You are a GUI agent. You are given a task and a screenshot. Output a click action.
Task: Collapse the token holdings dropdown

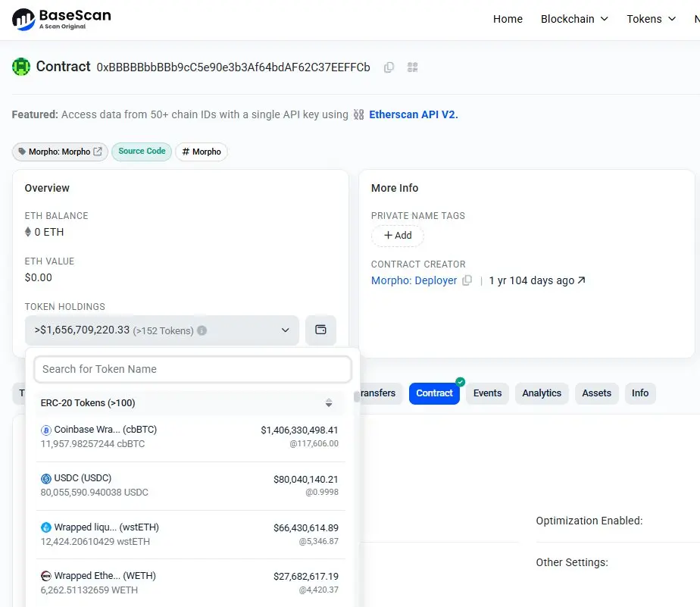162,330
